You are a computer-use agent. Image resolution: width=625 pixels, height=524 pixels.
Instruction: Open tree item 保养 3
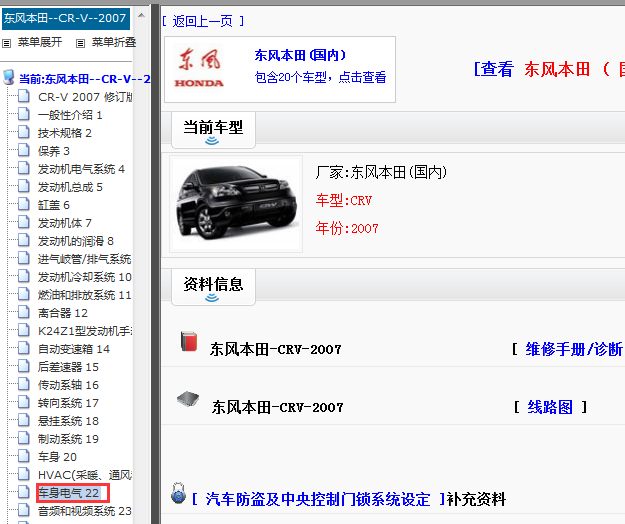coord(54,151)
